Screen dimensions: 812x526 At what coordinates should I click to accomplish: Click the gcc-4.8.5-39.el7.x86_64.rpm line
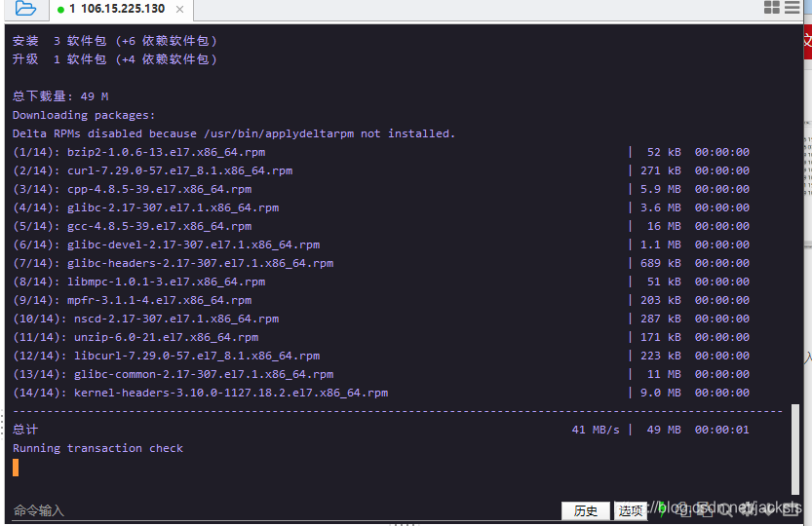(x=381, y=226)
